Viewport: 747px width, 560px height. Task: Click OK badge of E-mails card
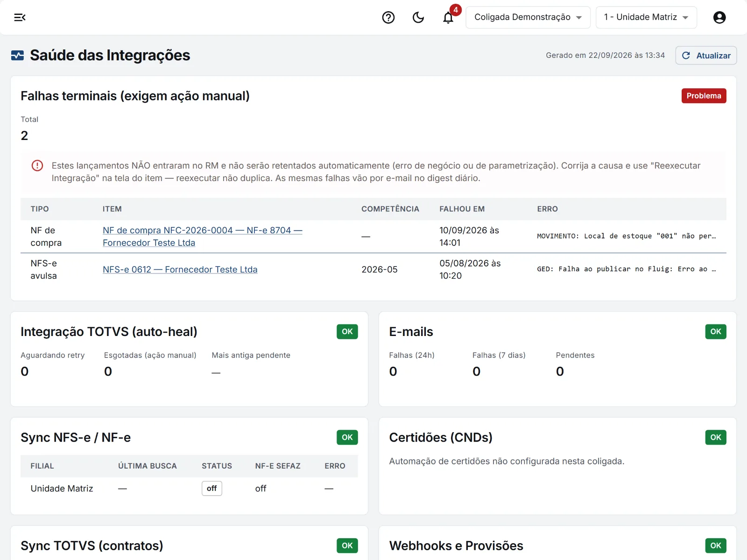click(x=716, y=331)
